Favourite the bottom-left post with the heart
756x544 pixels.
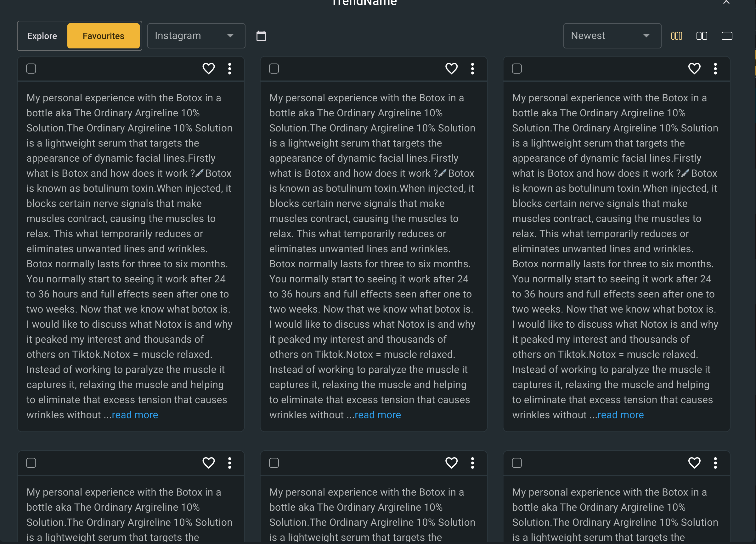pyautogui.click(x=209, y=463)
